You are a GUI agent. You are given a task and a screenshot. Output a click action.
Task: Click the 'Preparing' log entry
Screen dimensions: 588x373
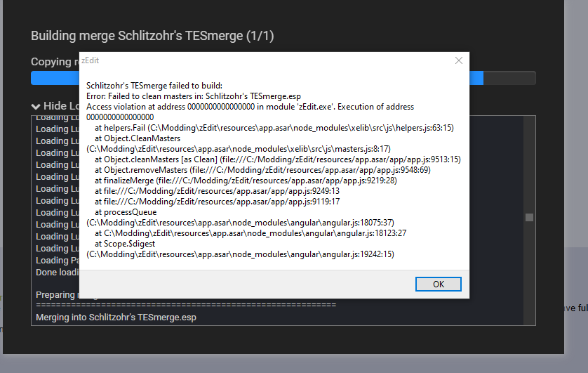pyautogui.click(x=58, y=295)
